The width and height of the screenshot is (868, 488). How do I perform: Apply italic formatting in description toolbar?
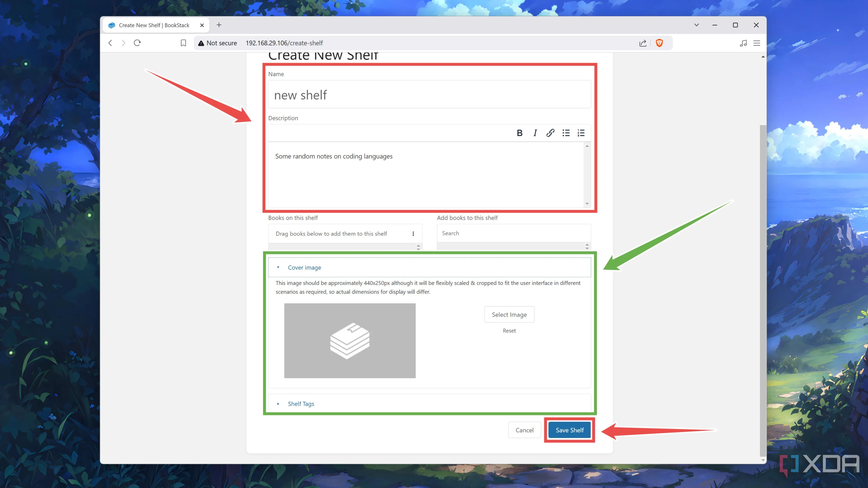pos(535,133)
